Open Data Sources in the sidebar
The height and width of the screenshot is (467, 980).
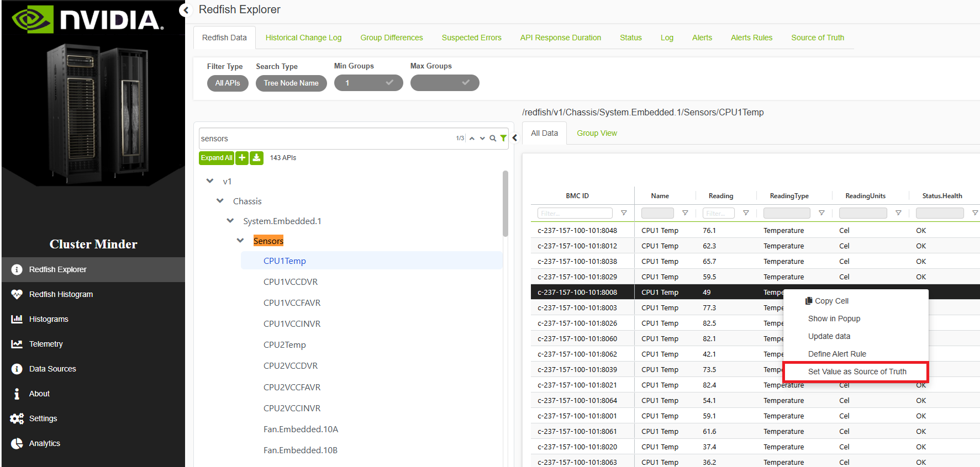click(x=93, y=369)
